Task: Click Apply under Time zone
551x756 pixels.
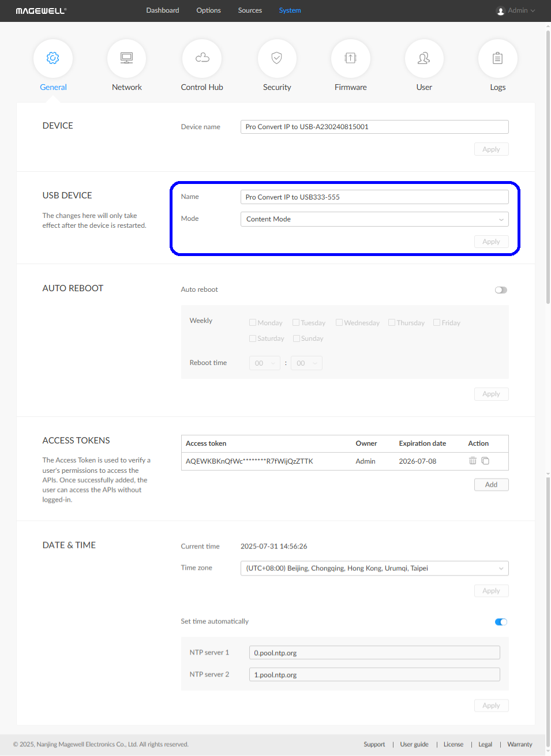Action: (x=492, y=590)
